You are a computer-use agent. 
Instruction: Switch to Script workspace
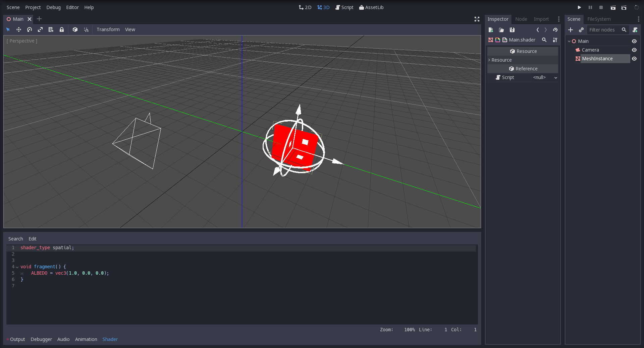(x=344, y=7)
